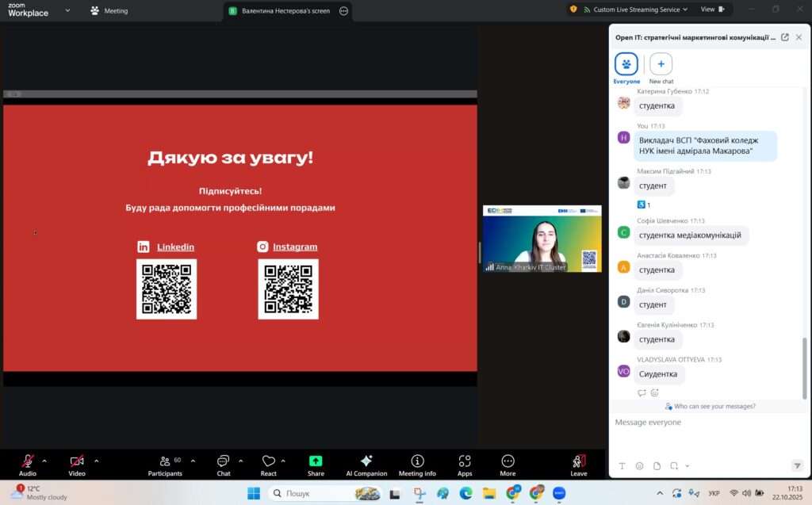
Task: Open the View dropdown at the top right
Action: pyautogui.click(x=711, y=10)
